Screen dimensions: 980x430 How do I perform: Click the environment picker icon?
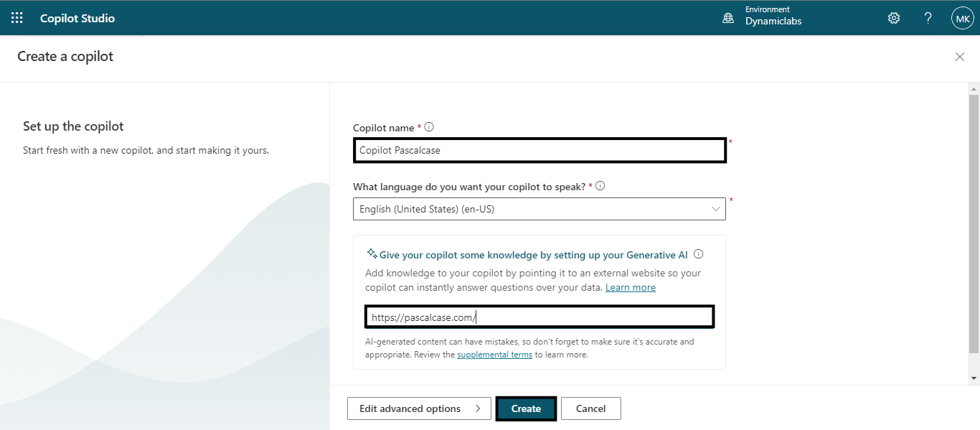coord(728,19)
